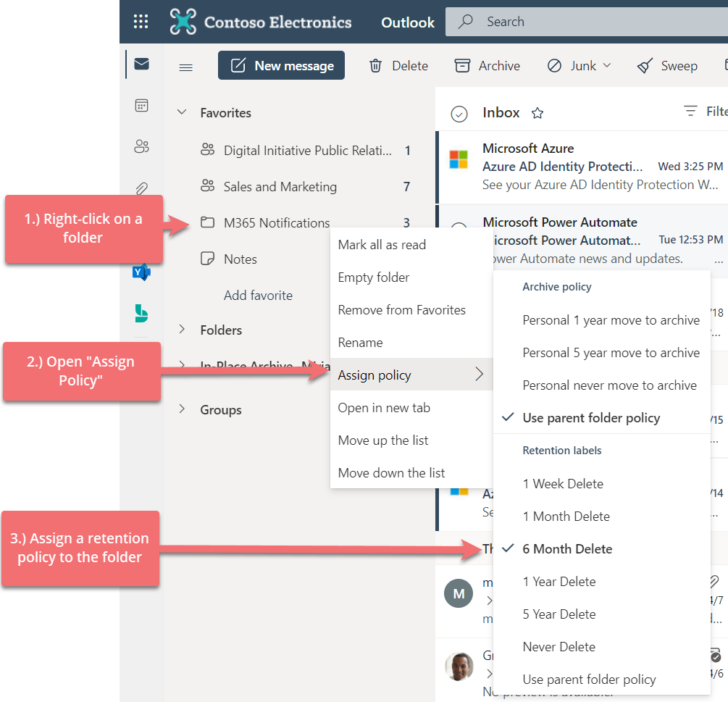Click the Sweep broom icon
The image size is (728, 702).
pyautogui.click(x=645, y=66)
